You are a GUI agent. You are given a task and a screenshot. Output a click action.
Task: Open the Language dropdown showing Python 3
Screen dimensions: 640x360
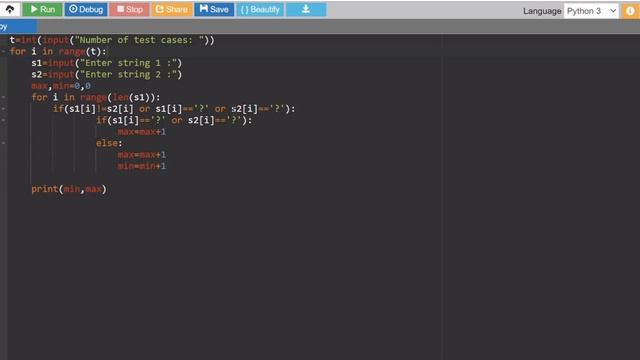[591, 11]
